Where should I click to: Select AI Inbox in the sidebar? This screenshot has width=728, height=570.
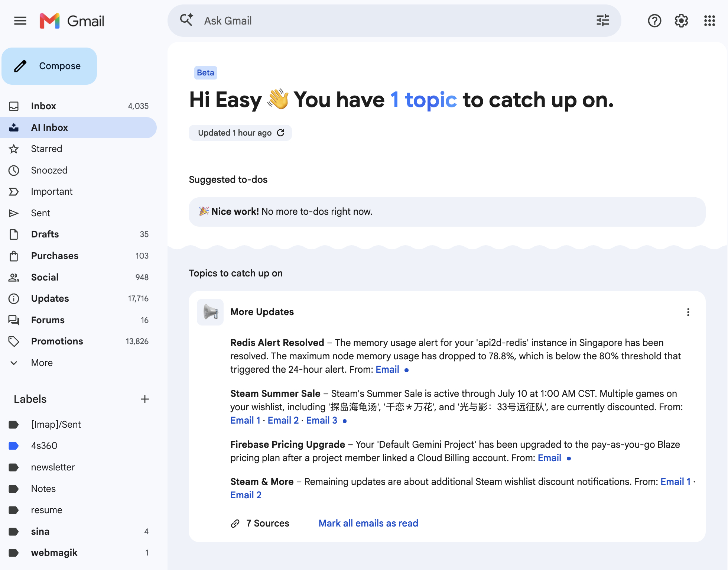tap(78, 127)
